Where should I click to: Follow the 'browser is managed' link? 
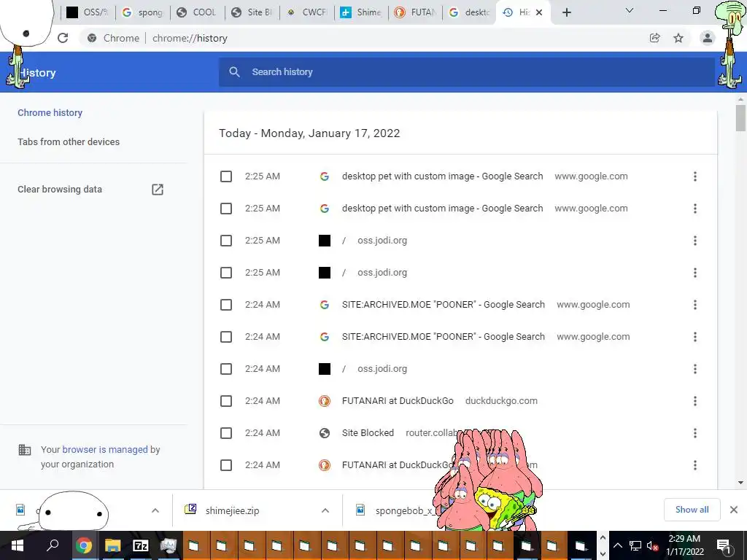pyautogui.click(x=105, y=449)
